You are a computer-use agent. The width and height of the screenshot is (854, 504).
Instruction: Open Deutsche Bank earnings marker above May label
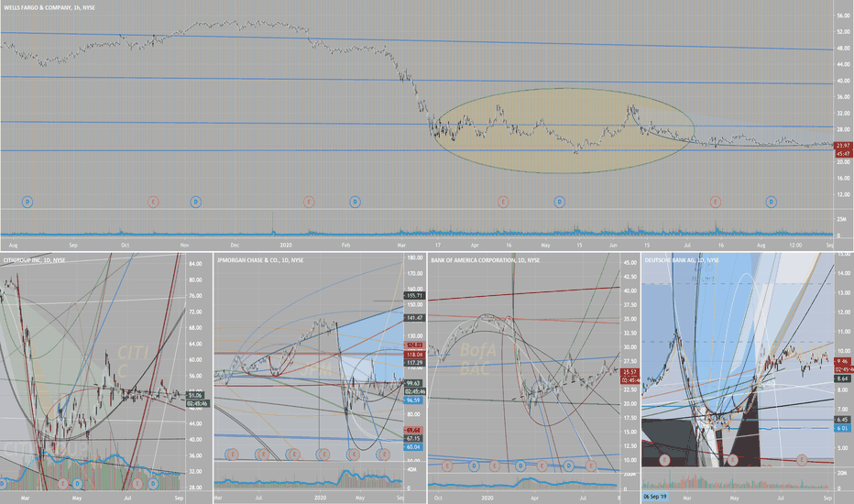point(732,460)
